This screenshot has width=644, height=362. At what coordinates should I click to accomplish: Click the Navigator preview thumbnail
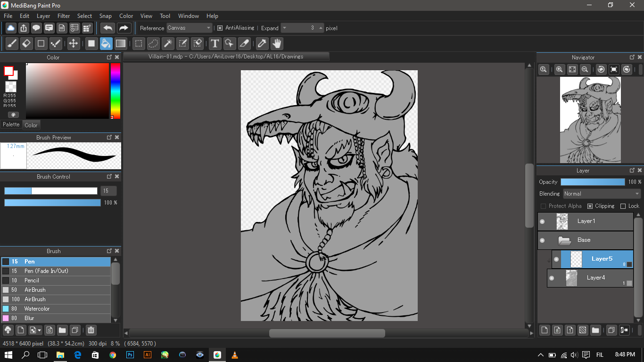(x=590, y=120)
